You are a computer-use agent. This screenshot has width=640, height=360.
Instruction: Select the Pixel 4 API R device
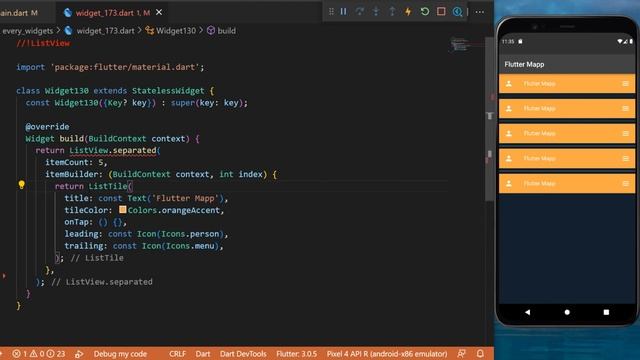coord(387,354)
